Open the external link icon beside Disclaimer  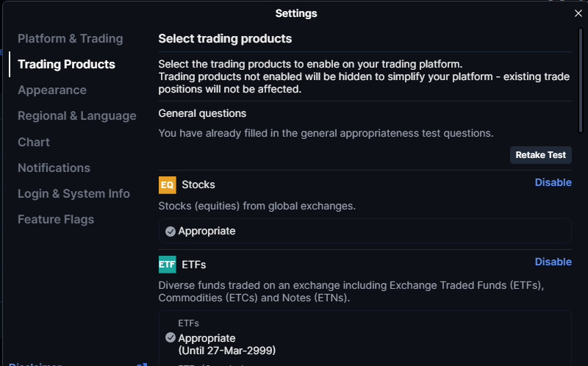142,364
